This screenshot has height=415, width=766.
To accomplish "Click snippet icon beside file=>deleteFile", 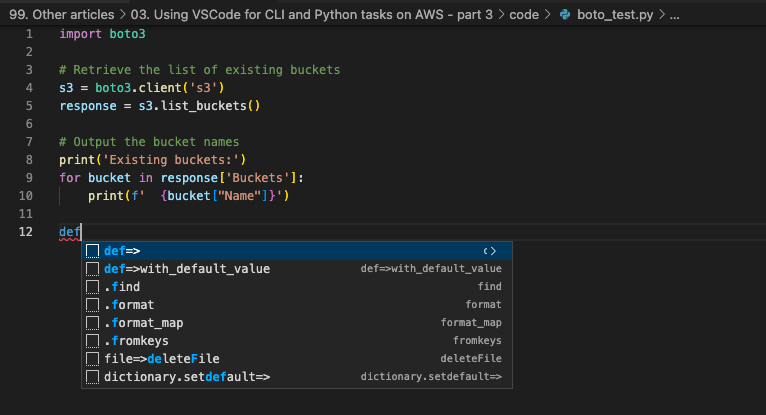I will pos(92,359).
